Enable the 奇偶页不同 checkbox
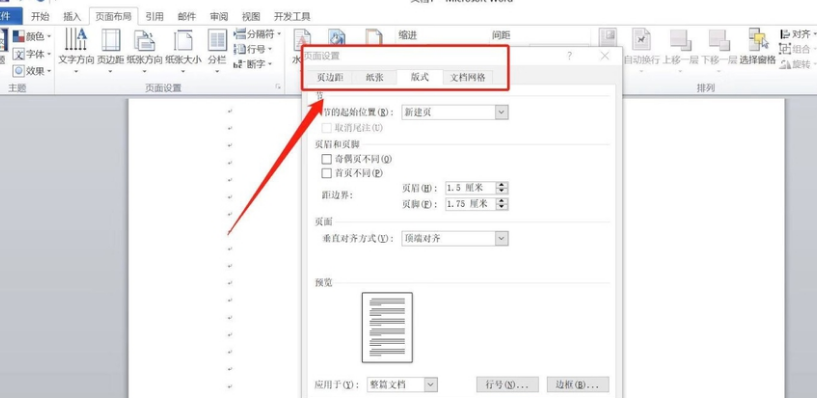The width and height of the screenshot is (817, 398). pyautogui.click(x=327, y=159)
